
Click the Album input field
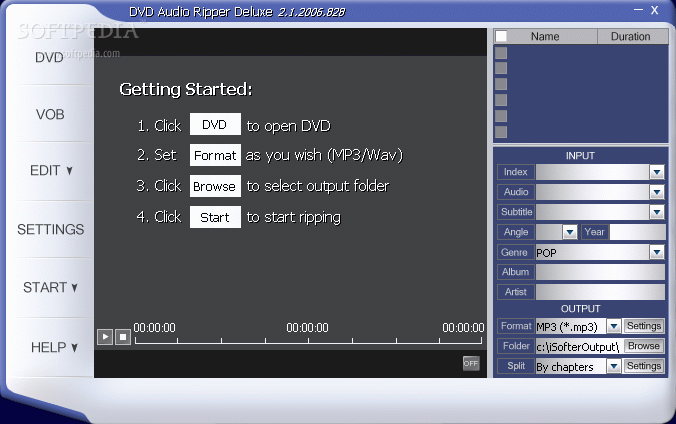600,272
